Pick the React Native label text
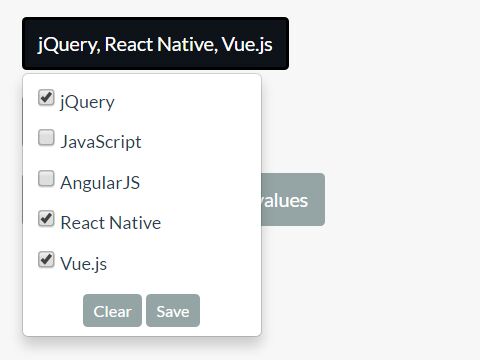 (x=111, y=223)
